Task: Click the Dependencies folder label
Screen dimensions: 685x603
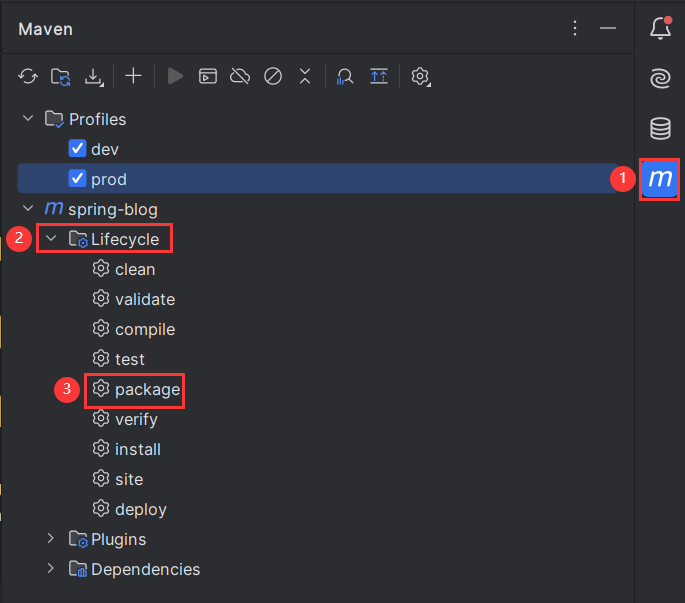Action: [145, 569]
